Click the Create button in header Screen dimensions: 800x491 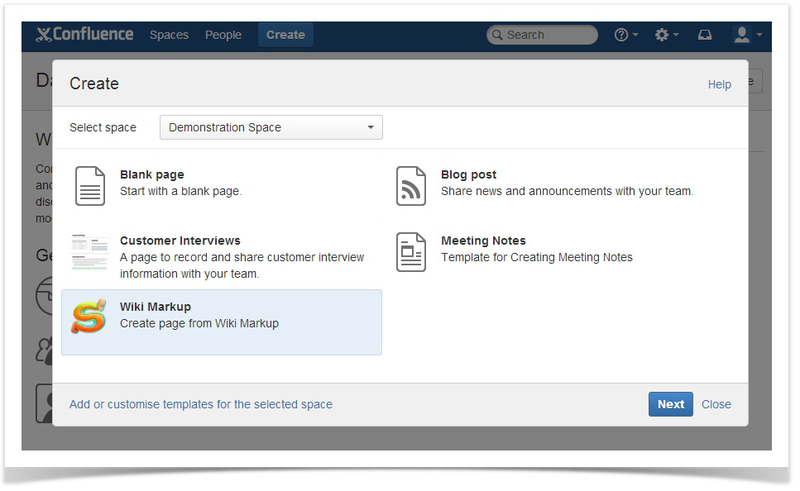point(285,35)
